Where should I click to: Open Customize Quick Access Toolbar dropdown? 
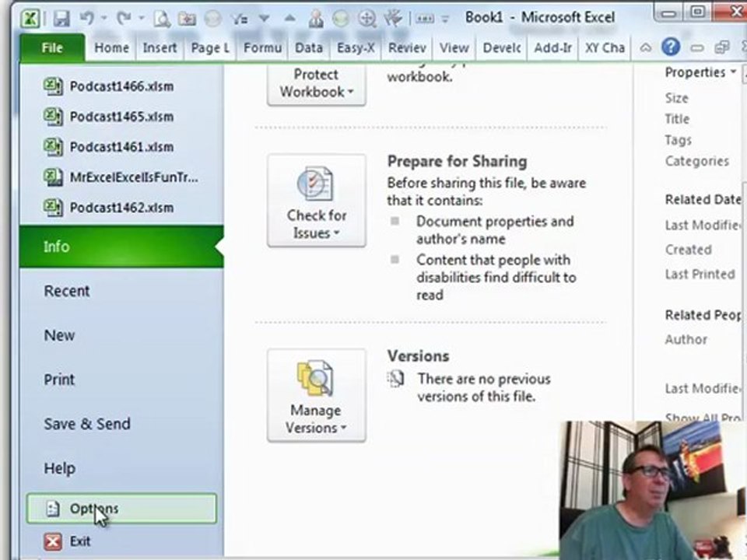445,19
